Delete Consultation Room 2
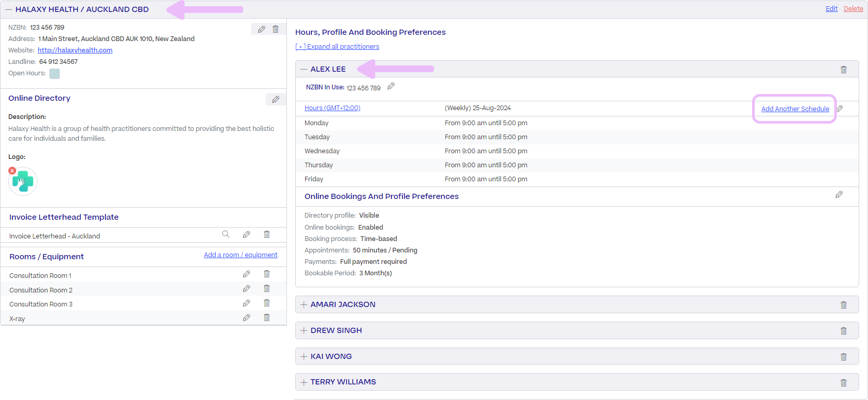868x400 pixels. 267,288
